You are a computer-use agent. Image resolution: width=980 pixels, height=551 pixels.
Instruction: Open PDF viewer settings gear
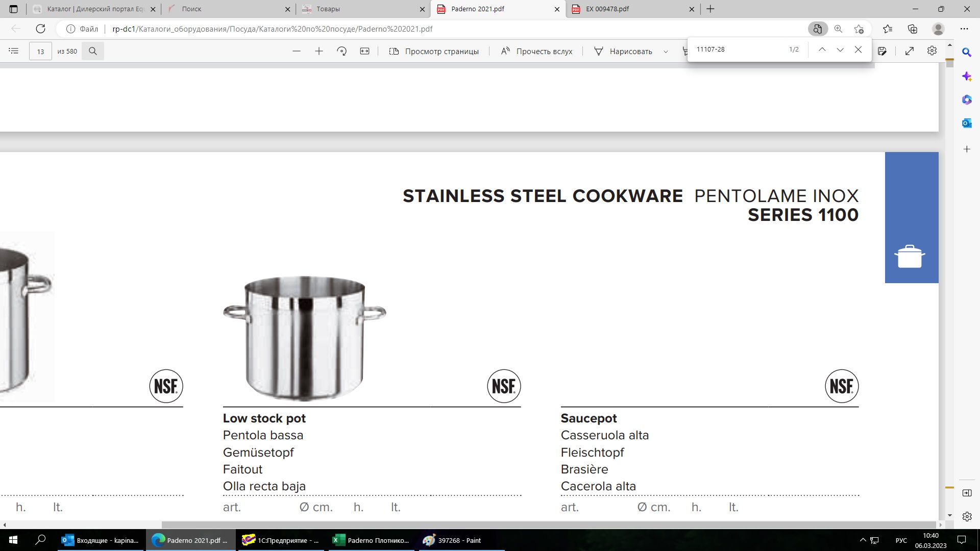click(932, 51)
